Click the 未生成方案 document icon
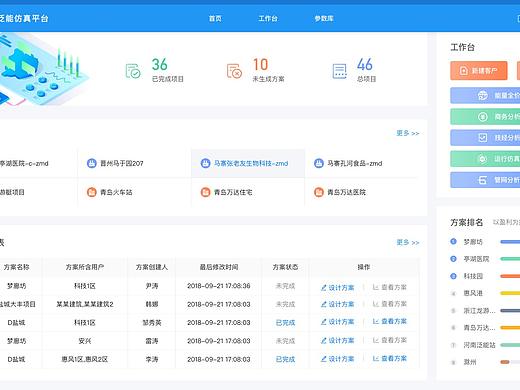The image size is (520, 390). point(234,71)
